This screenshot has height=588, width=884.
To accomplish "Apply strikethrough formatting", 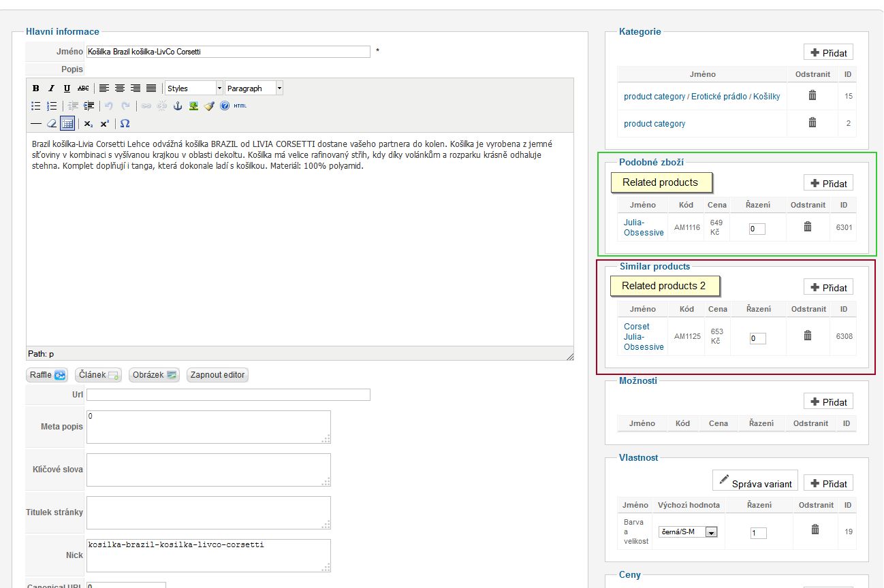I will click(83, 88).
